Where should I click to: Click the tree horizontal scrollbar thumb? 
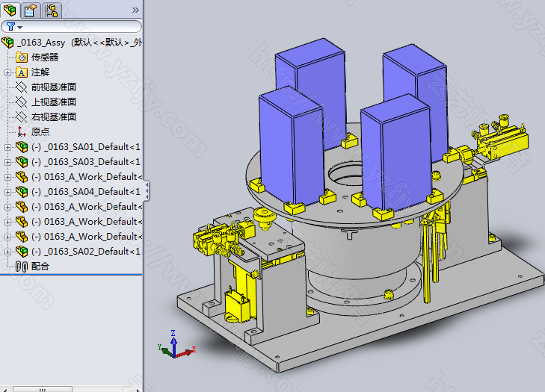(43, 389)
